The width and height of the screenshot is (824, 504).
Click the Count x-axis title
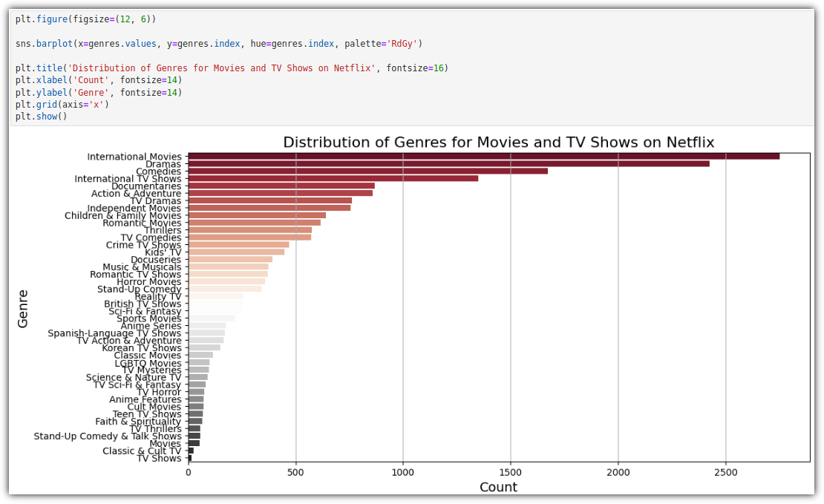pos(498,487)
